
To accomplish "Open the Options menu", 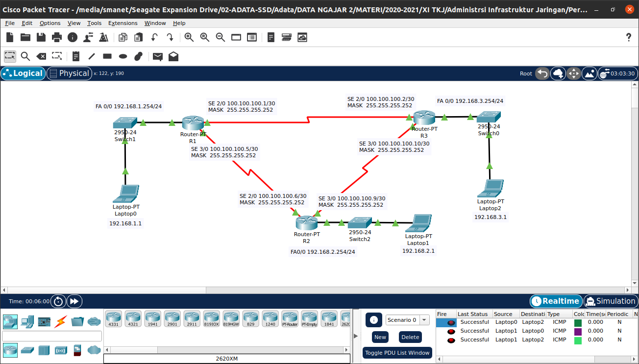I will point(50,23).
